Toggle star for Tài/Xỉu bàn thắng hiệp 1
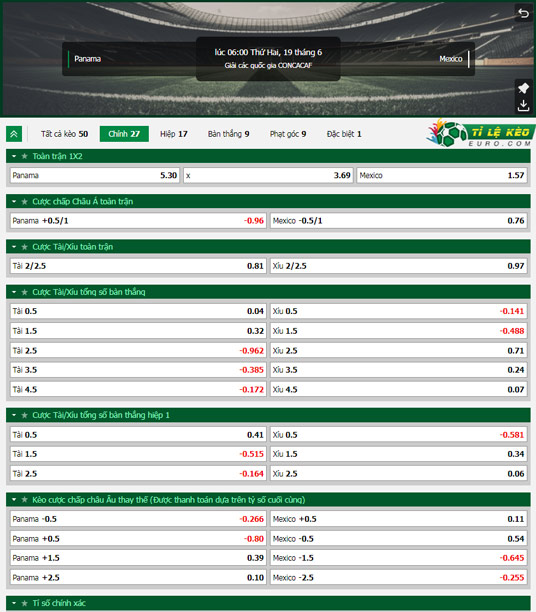The height and width of the screenshot is (612, 536). tap(25, 415)
